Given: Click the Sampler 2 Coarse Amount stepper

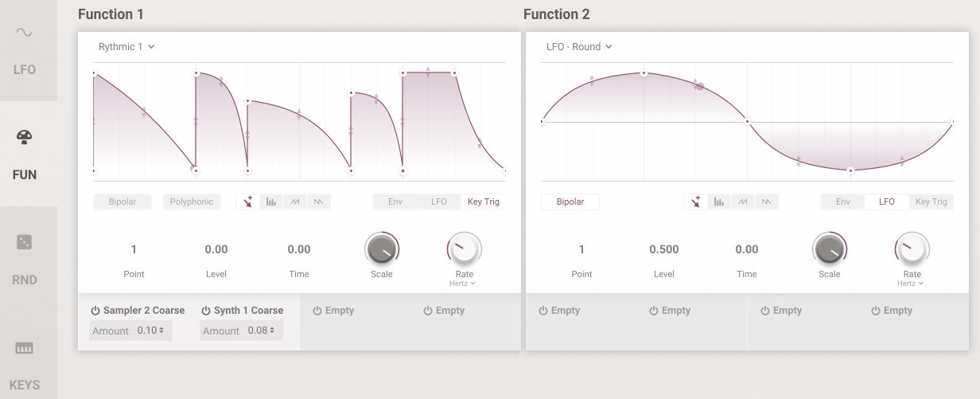Looking at the screenshot, I should [150, 331].
